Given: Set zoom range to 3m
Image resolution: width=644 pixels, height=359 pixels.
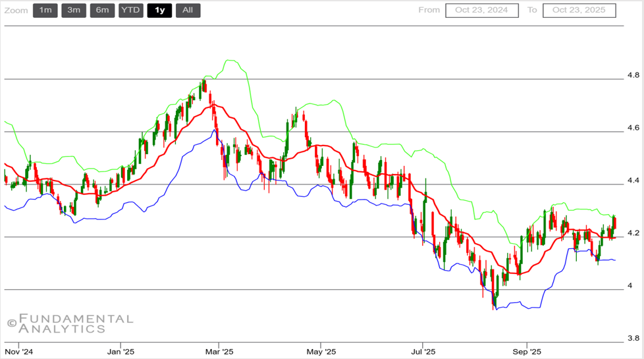Looking at the screenshot, I should [74, 10].
